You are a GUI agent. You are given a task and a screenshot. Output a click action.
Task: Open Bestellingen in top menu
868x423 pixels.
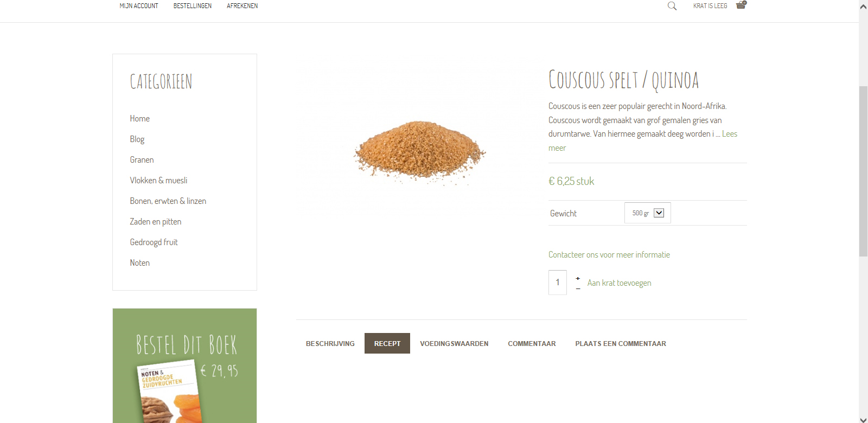coord(193,6)
